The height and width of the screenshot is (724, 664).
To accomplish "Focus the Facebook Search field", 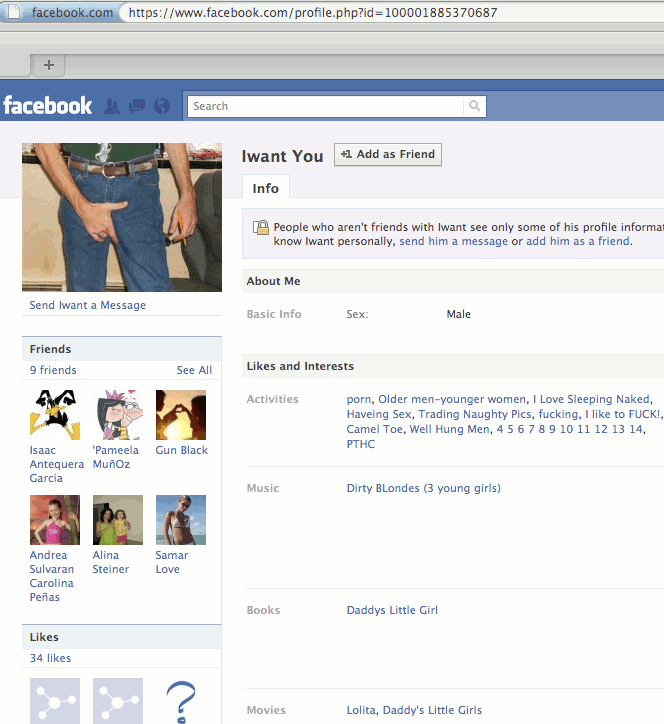I will coord(325,106).
